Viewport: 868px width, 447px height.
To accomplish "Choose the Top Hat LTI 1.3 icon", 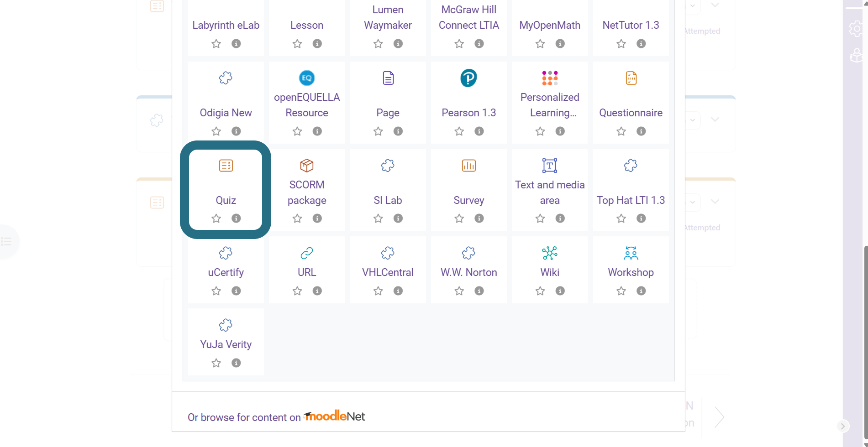I will pyautogui.click(x=631, y=166).
